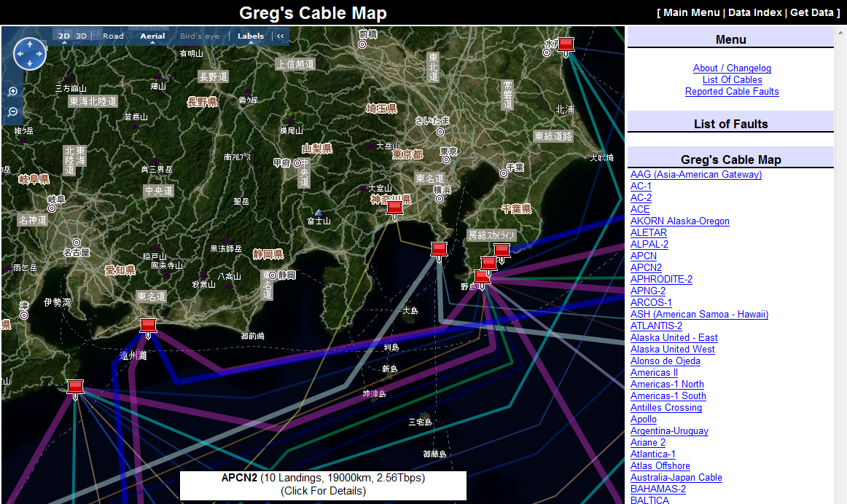Select the AC-2 cable link
Image resolution: width=847 pixels, height=504 pixels.
tap(641, 197)
